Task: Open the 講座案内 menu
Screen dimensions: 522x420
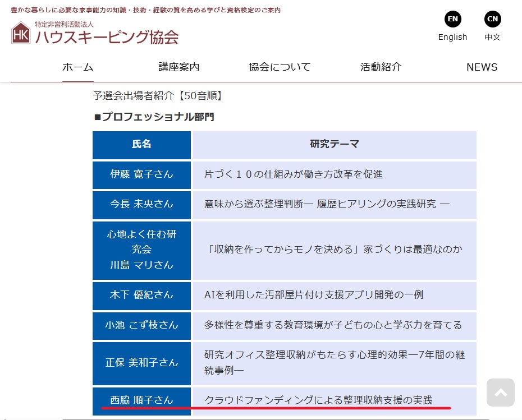Action: (x=178, y=67)
